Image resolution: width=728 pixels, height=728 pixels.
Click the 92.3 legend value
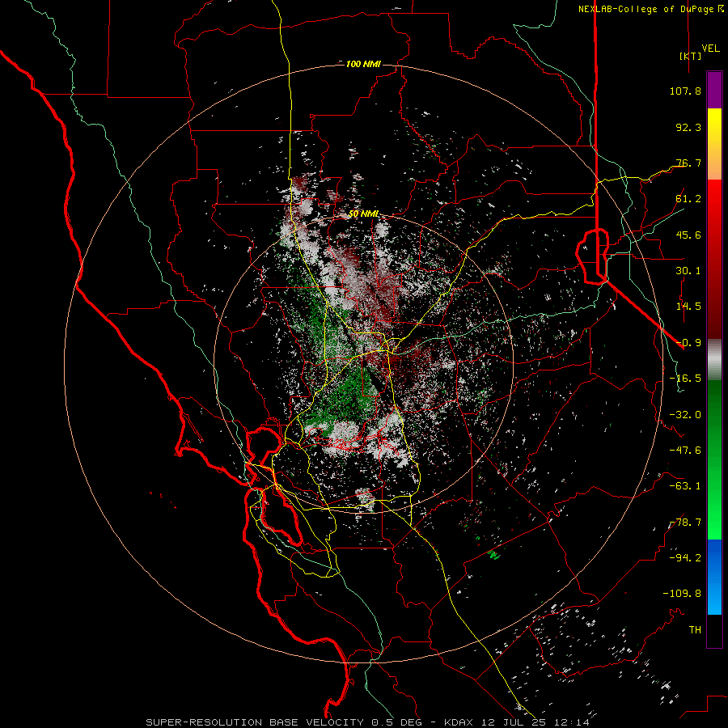pyautogui.click(x=688, y=127)
